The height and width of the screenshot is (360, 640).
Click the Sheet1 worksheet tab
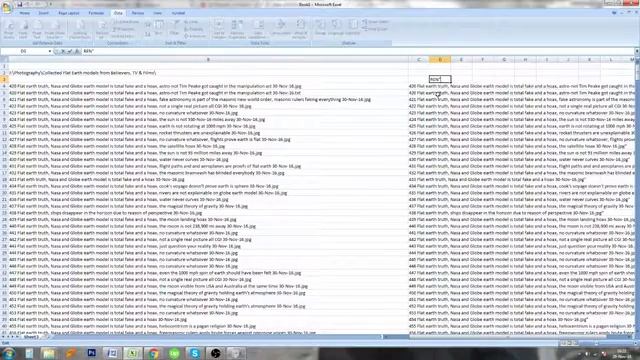pyautogui.click(x=31, y=337)
